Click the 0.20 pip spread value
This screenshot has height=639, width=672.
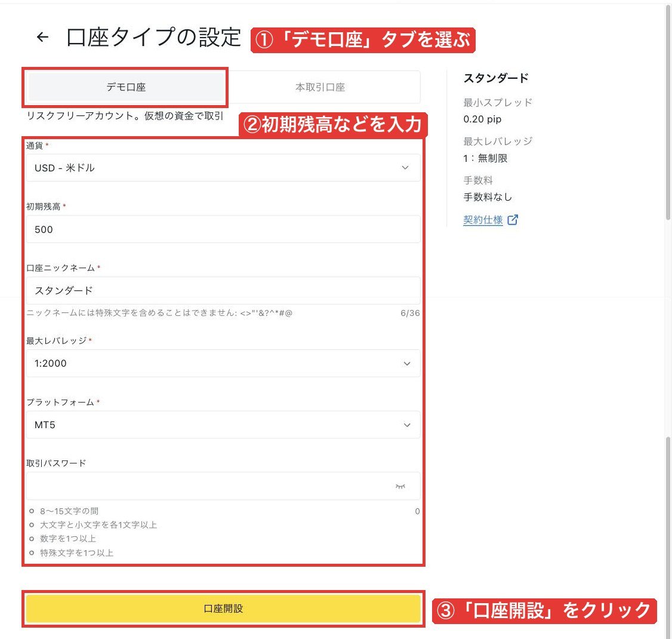pos(482,119)
